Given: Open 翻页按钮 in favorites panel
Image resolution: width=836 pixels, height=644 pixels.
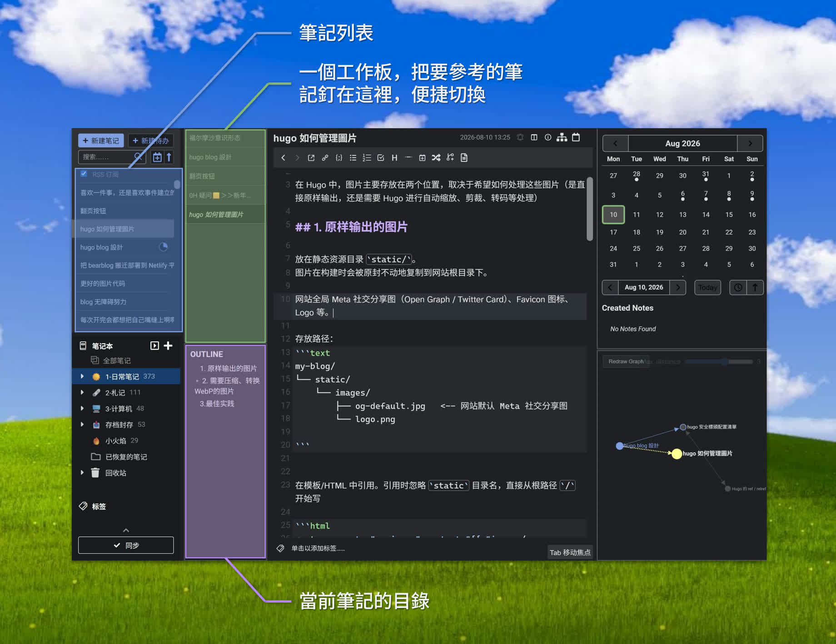Looking at the screenshot, I should 225,176.
